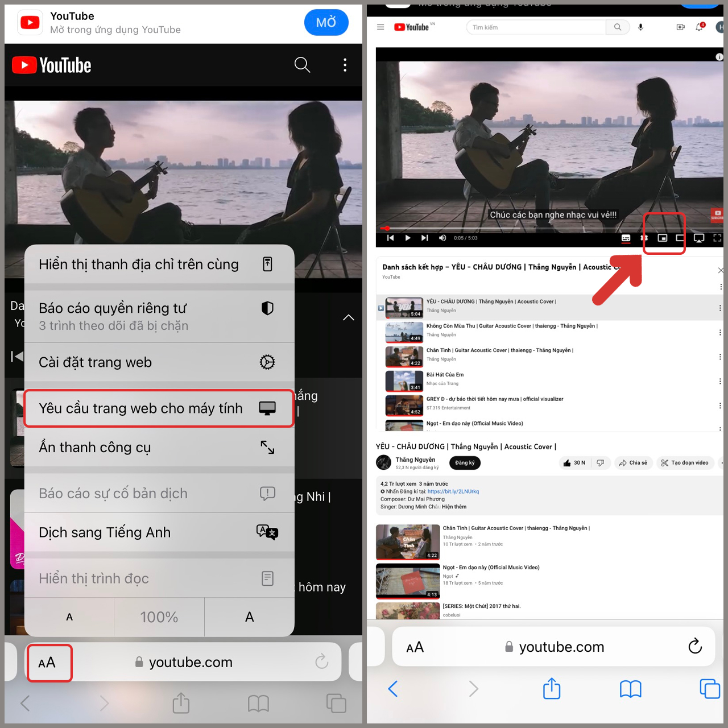Open video info 'i' icon on right player
This screenshot has width=728, height=728.
click(x=719, y=57)
